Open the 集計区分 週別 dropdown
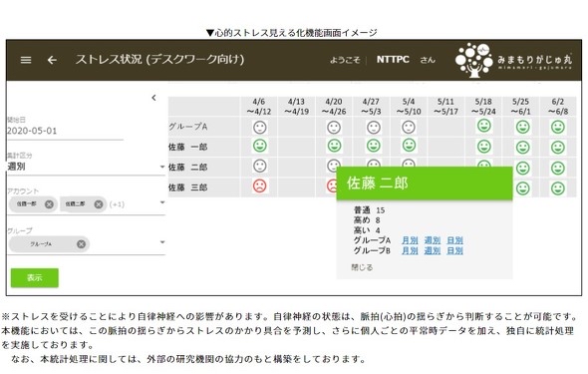The image size is (588, 374). [x=87, y=167]
